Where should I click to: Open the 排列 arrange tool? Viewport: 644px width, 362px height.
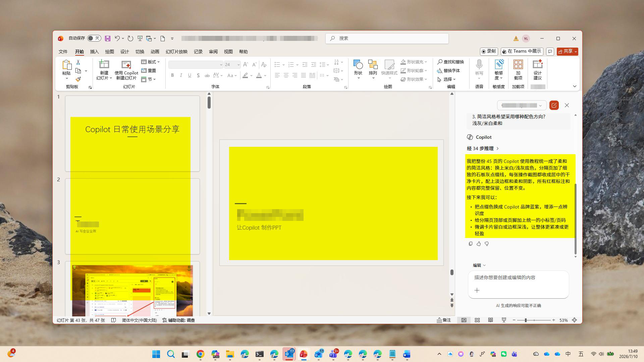(x=373, y=70)
